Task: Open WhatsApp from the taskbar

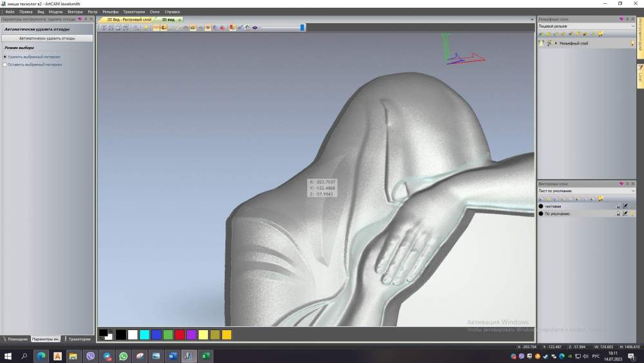Action: pos(123,356)
